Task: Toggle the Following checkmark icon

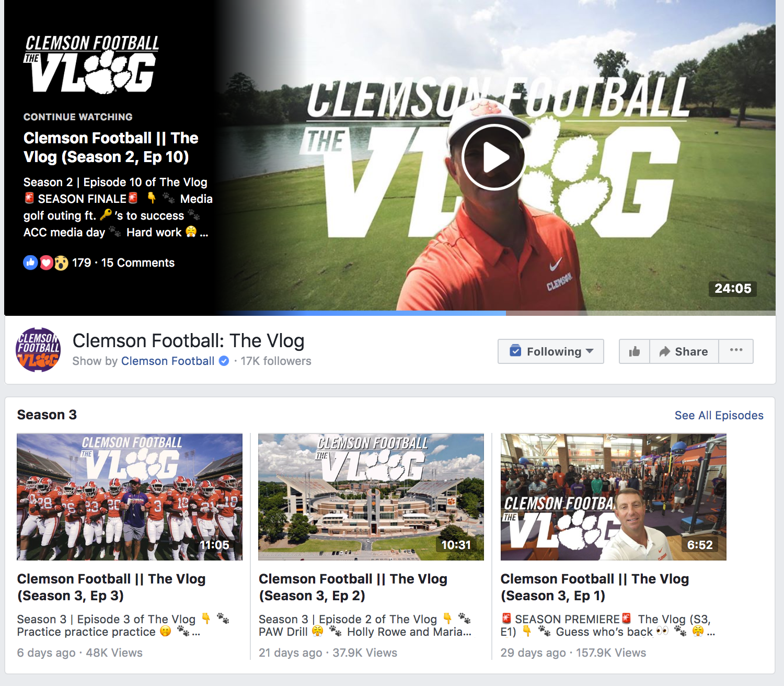Action: (x=515, y=351)
